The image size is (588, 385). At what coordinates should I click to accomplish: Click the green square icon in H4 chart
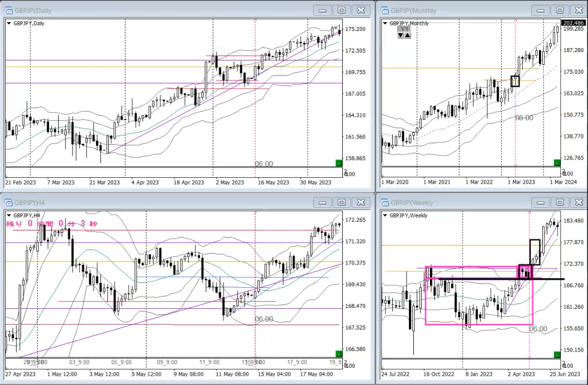[x=338, y=354]
